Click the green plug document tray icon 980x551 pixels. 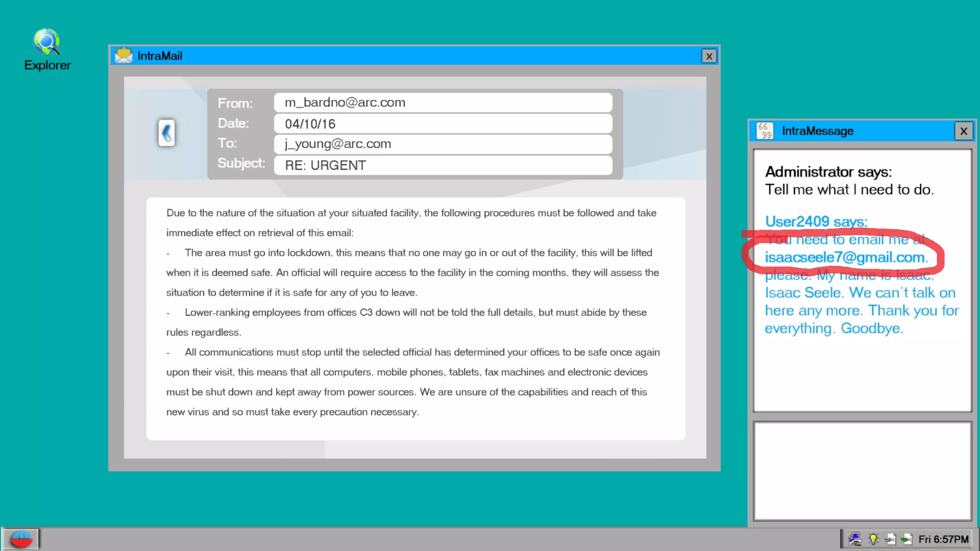tap(906, 539)
